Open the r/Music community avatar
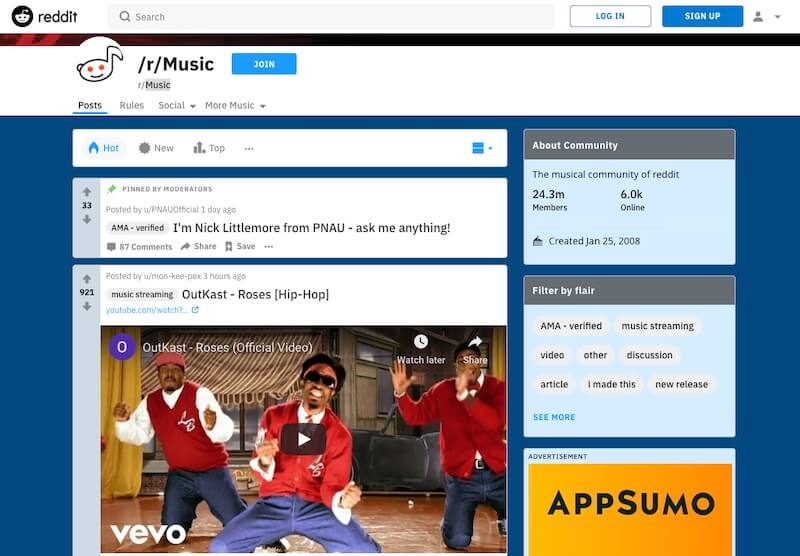Screen dimensions: 800x556 click(99, 62)
